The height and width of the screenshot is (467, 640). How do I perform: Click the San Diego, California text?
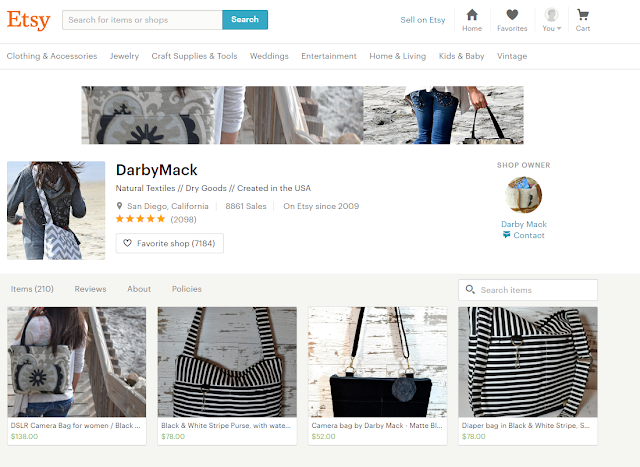coord(167,206)
